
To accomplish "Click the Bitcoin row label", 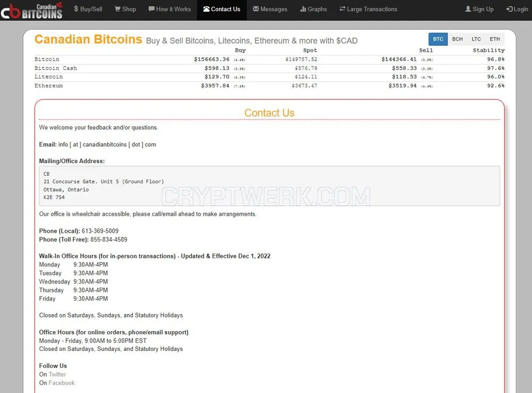I will click(47, 59).
